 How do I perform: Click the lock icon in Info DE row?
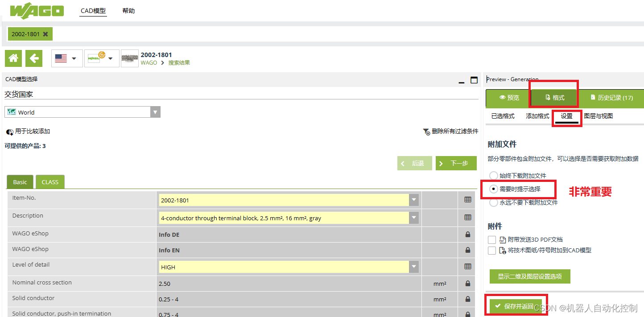click(x=468, y=235)
